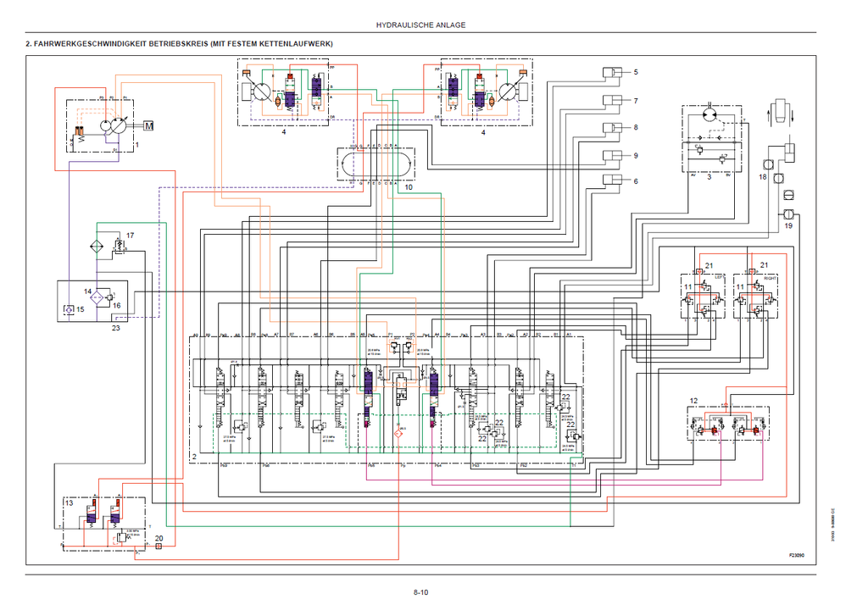Select the cylinder symbol labeled 6
Image resolution: width=868 pixels, height=616 pixels.
tap(612, 180)
